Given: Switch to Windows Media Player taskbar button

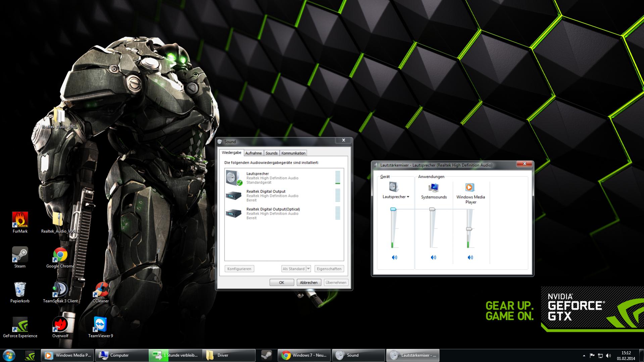Looking at the screenshot, I should [x=68, y=355].
